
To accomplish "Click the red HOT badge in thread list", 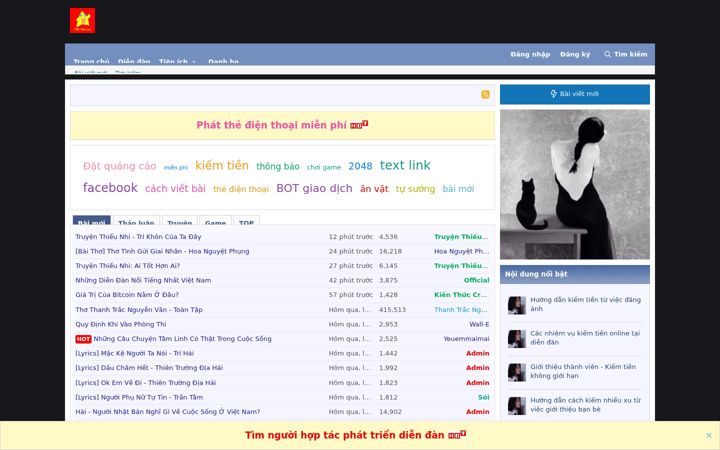I will (83, 339).
